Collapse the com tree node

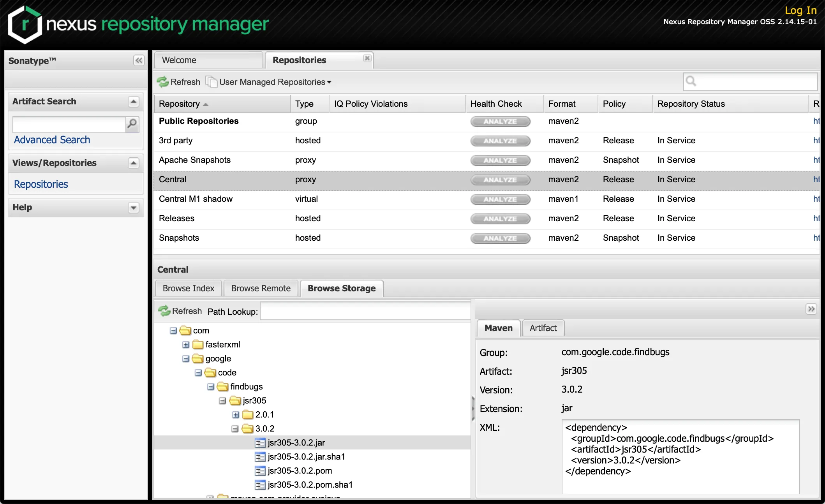click(x=173, y=331)
